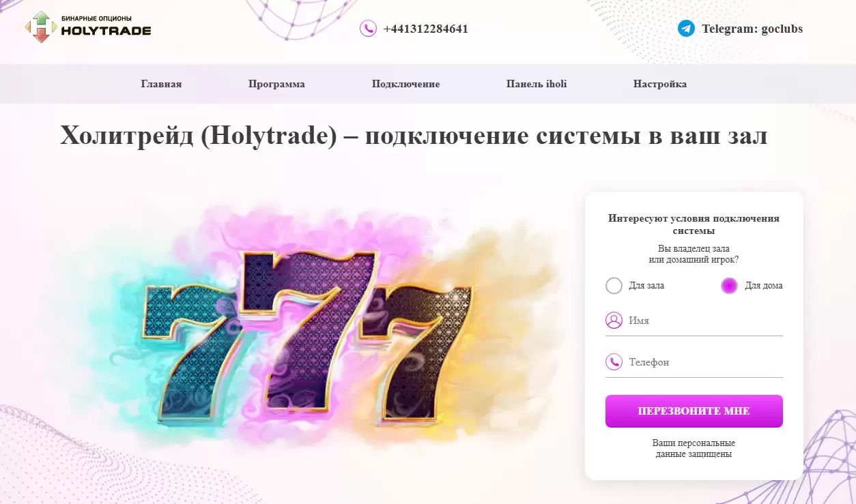Click the ПЕРЕЗВОНИТЕ МНЕ button
856x504 pixels.
[694, 411]
